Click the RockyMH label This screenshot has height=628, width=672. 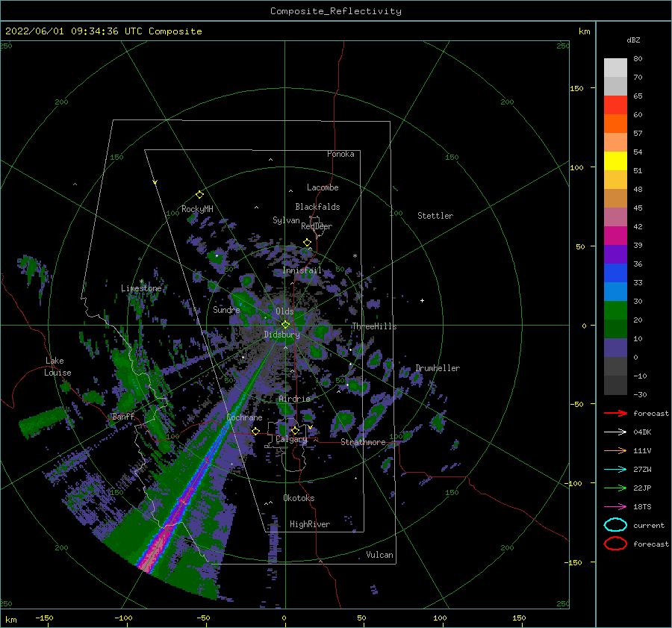197,209
